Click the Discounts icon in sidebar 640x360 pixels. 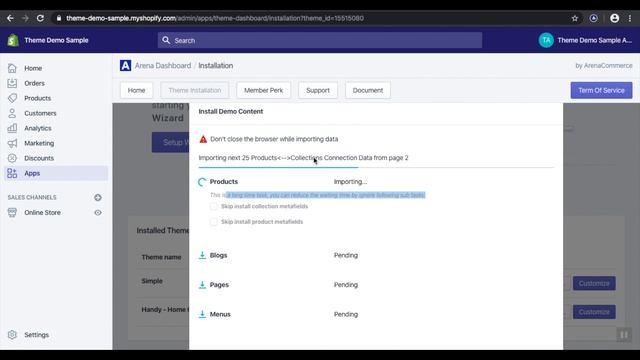click(x=12, y=158)
